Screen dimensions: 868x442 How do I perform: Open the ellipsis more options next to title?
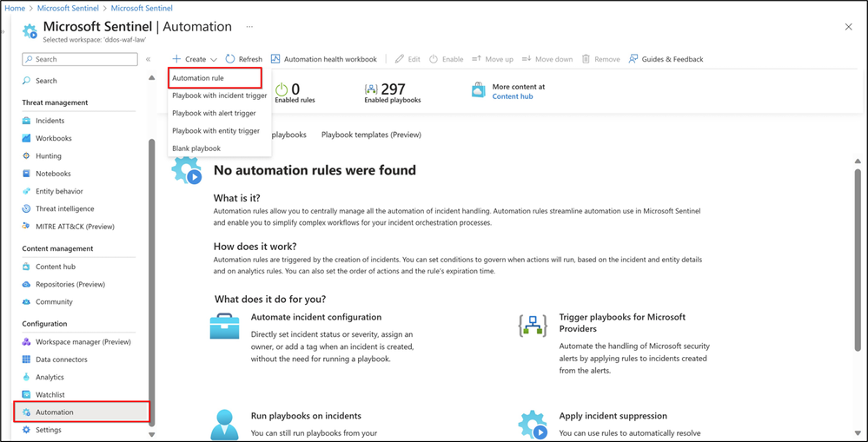pyautogui.click(x=249, y=27)
